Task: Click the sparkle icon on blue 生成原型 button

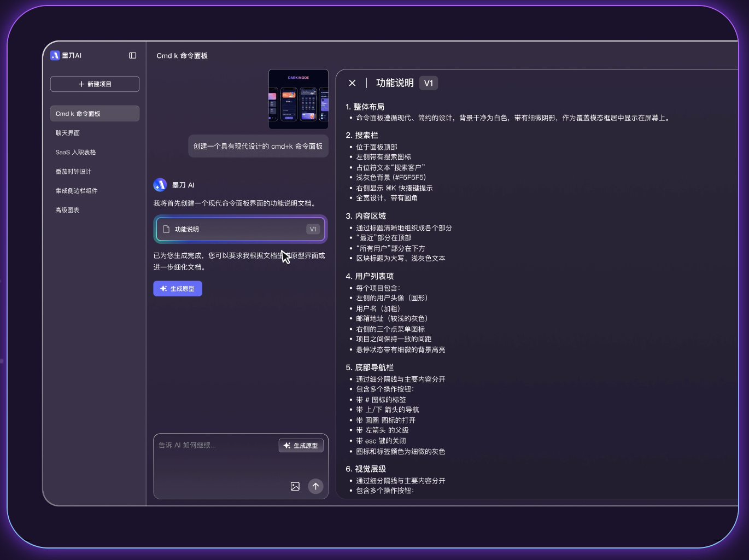Action: pyautogui.click(x=163, y=288)
